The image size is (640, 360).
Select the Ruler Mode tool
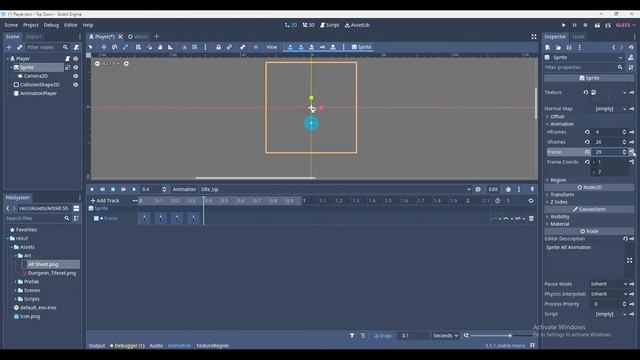171,47
